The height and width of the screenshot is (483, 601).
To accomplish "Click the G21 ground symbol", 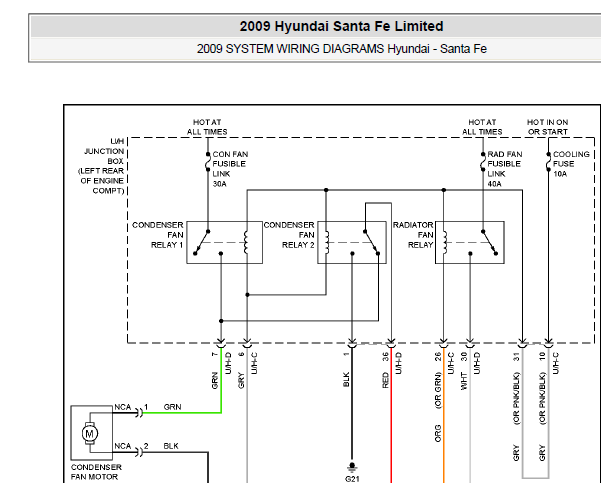I will tap(352, 467).
